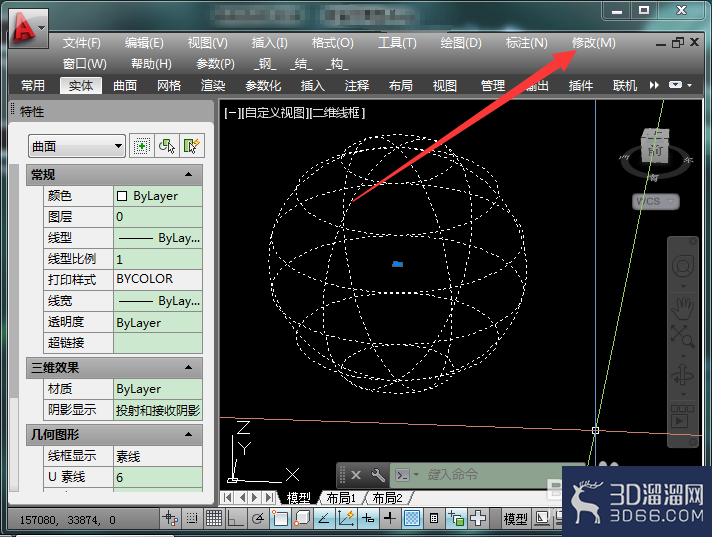Click the Select Objects icon in Properties
712x537 pixels.
click(x=167, y=146)
